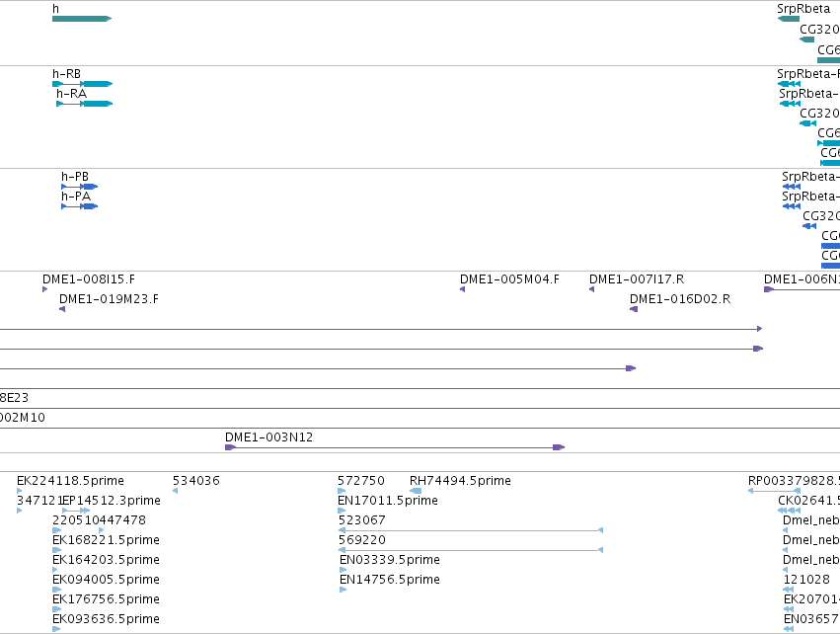Image resolution: width=840 pixels, height=634 pixels.
Task: Click the DME1-019M23.F marker arrow
Action: [x=62, y=309]
